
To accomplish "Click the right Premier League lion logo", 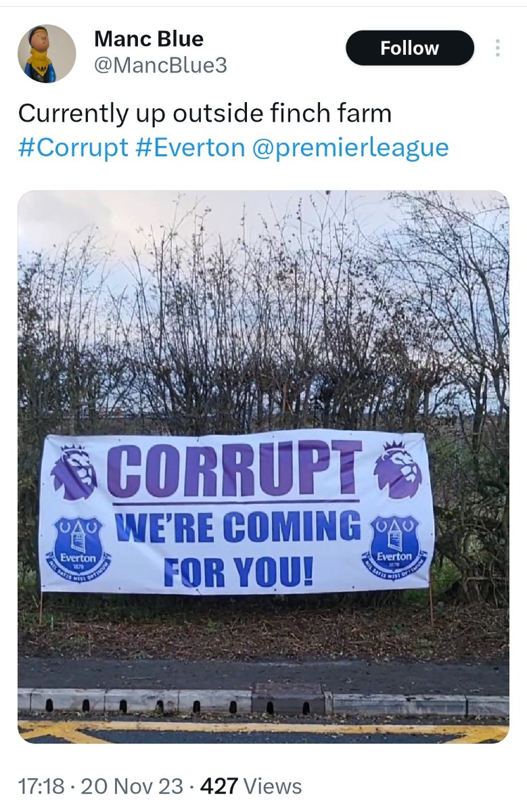I will coord(398,470).
